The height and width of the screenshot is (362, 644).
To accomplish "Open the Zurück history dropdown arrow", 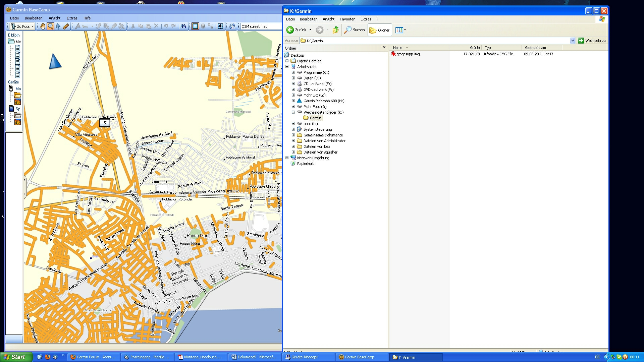I will 310,30.
